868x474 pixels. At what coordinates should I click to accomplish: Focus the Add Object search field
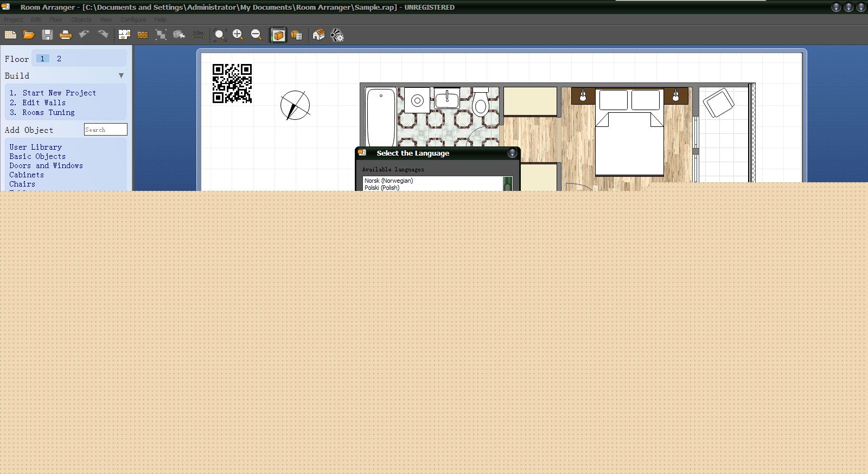click(106, 130)
